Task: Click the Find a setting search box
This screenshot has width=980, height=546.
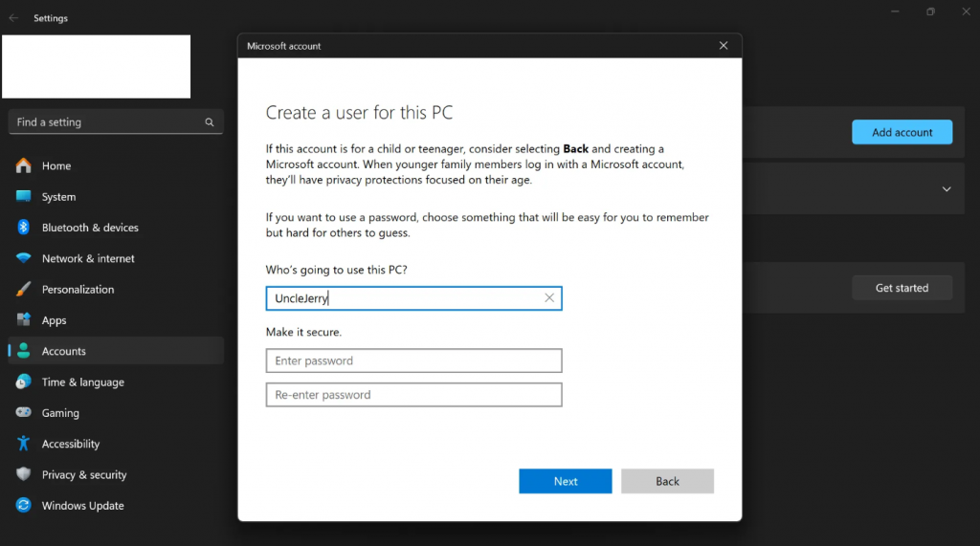Action: click(x=116, y=121)
